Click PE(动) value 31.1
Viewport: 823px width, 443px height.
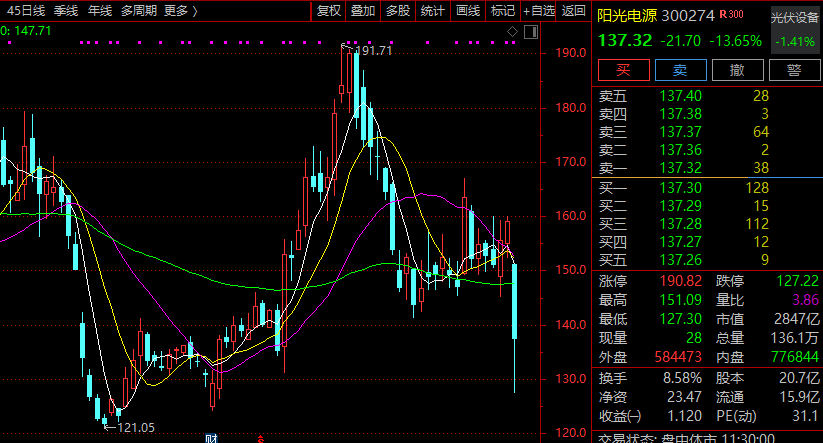tap(806, 416)
